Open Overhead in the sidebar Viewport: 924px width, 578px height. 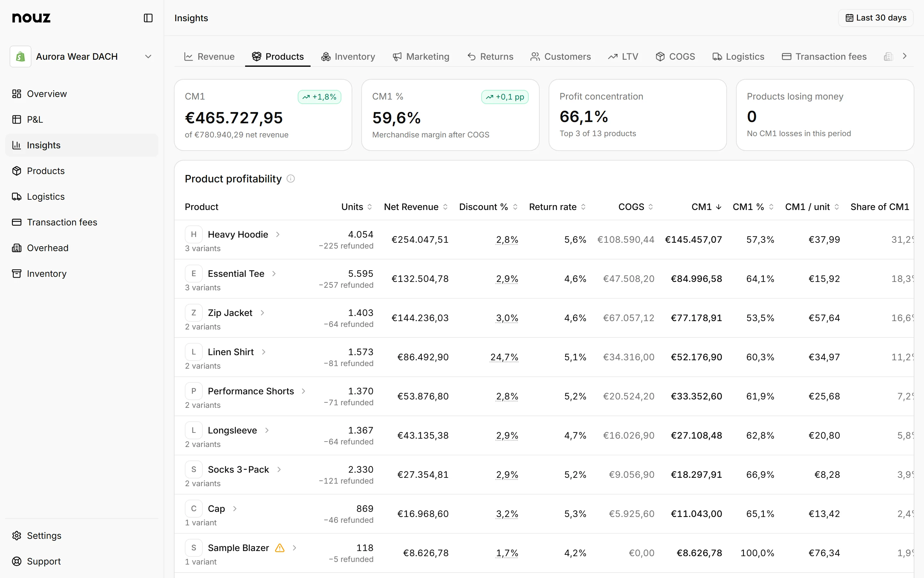pos(82,248)
